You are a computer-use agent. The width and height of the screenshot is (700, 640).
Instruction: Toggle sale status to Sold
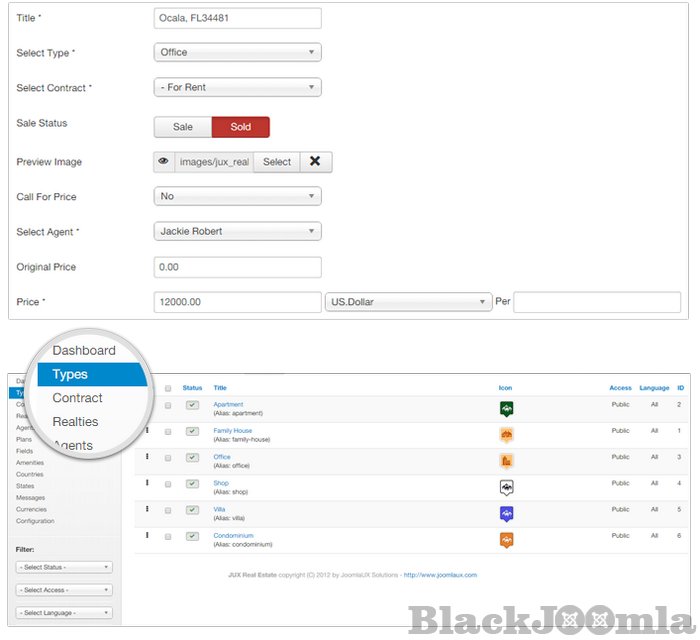(240, 127)
